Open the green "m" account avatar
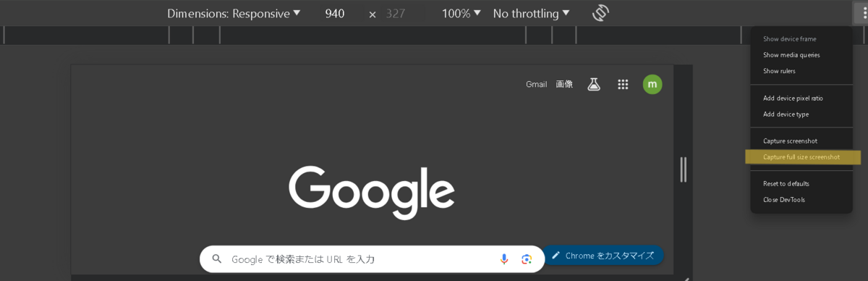Viewport: 868px width, 281px height. tap(652, 84)
